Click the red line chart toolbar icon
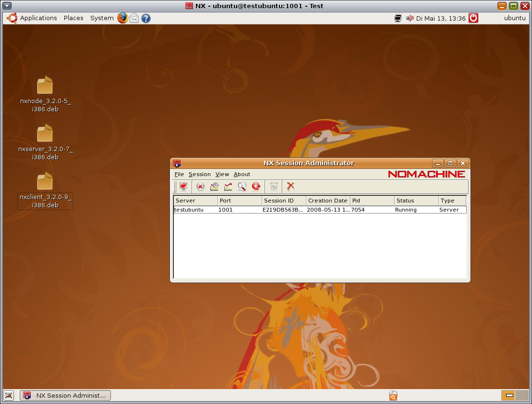This screenshot has width=532, height=404. point(228,187)
